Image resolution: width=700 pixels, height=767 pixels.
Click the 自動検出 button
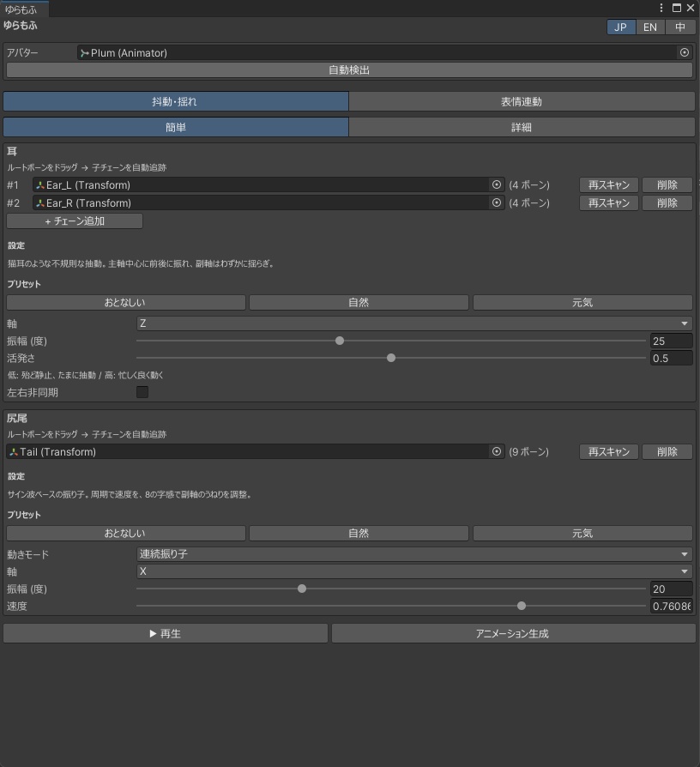[349, 70]
